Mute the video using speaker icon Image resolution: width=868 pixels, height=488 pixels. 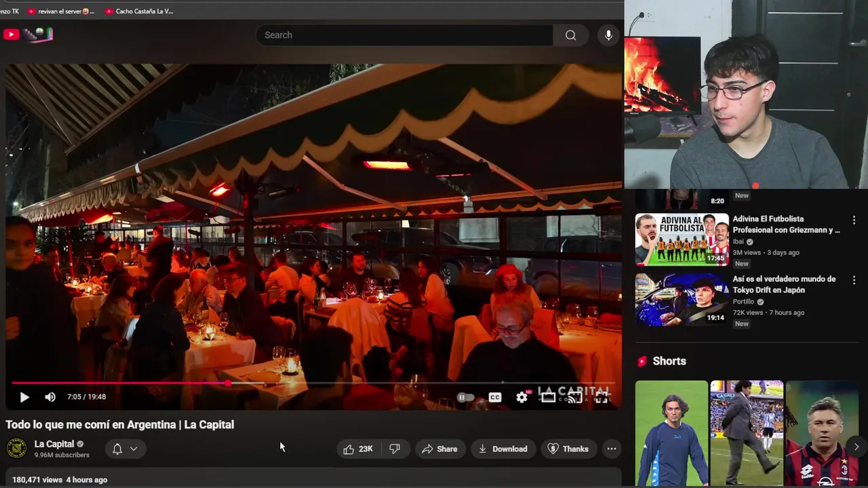[50, 397]
